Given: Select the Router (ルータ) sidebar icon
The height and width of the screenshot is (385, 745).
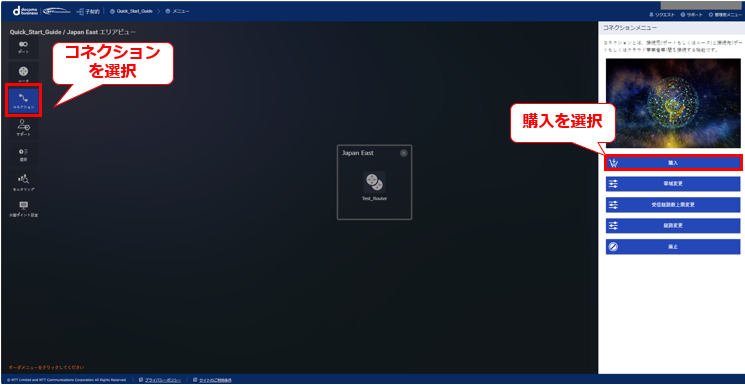Looking at the screenshot, I should [23, 74].
